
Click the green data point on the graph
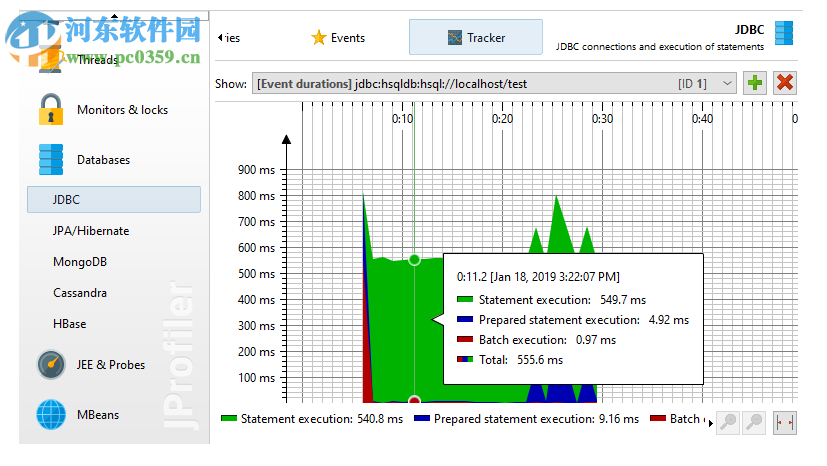coord(415,259)
